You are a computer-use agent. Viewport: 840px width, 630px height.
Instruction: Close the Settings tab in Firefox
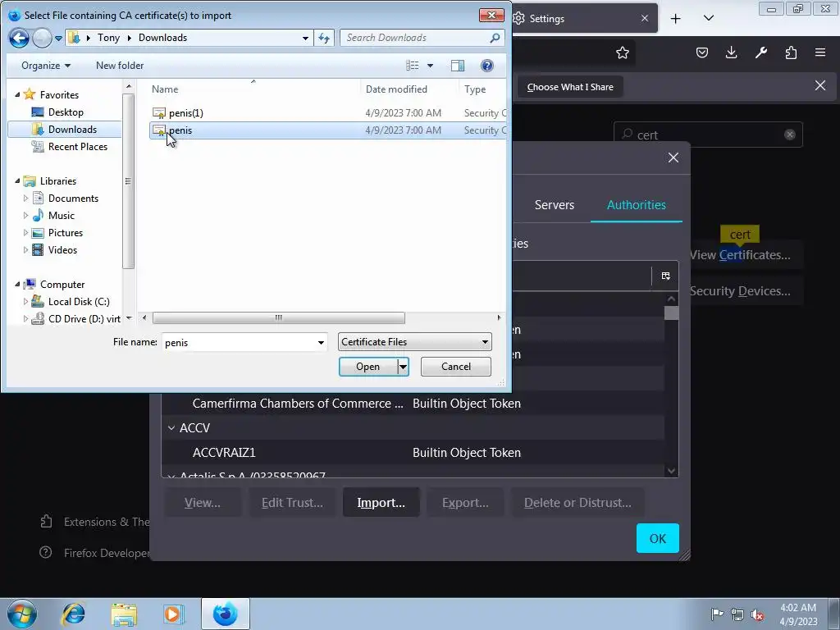pos(645,18)
